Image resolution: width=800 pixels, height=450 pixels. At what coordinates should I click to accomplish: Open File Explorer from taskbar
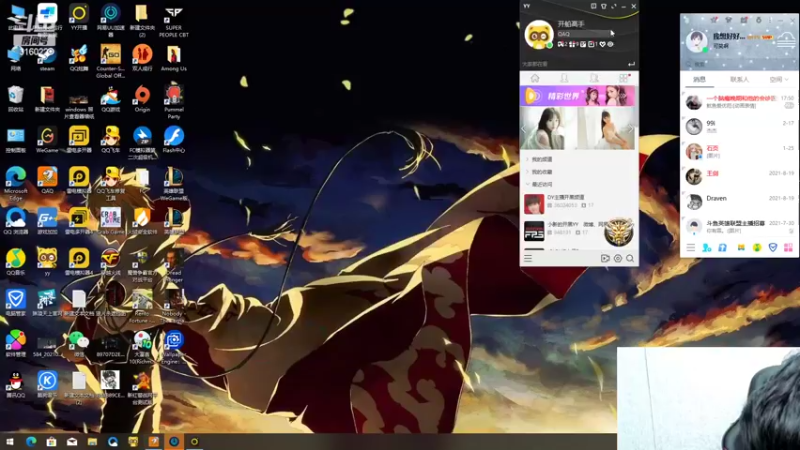coord(92,442)
